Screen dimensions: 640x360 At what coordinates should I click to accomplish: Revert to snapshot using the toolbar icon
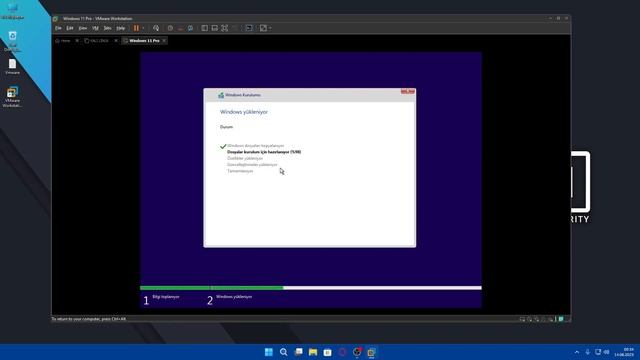coord(180,28)
